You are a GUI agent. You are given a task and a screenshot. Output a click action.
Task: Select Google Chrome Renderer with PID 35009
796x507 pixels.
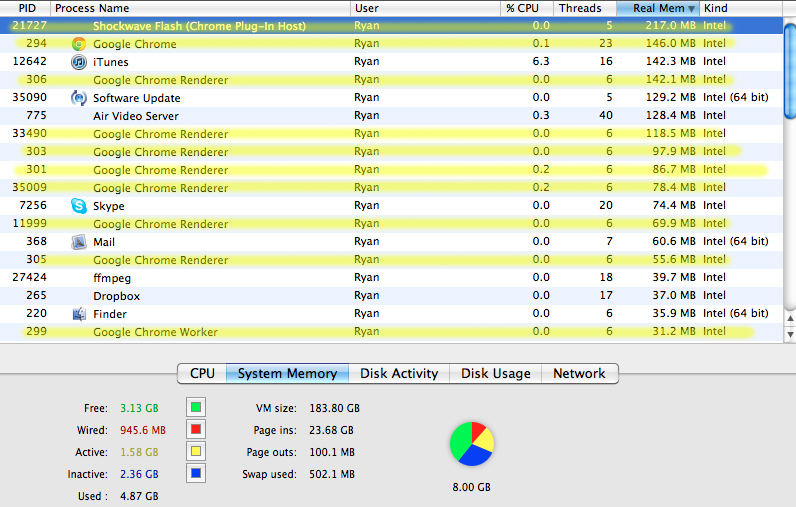[391, 188]
